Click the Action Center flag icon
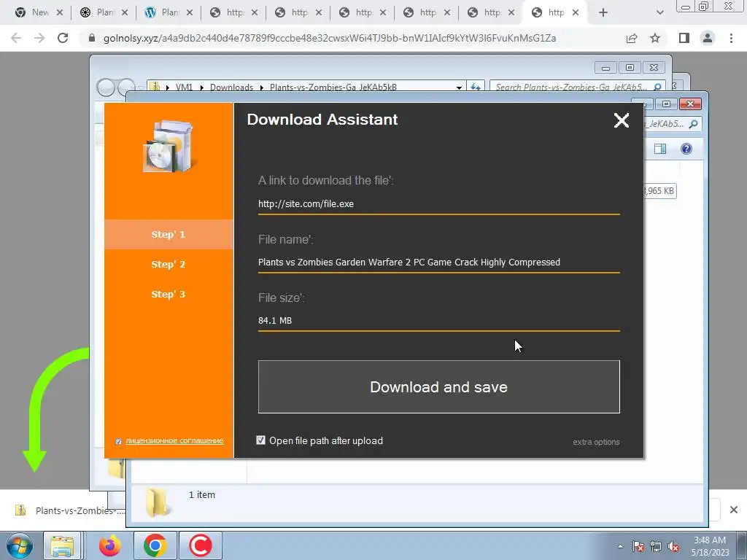 coord(638,546)
